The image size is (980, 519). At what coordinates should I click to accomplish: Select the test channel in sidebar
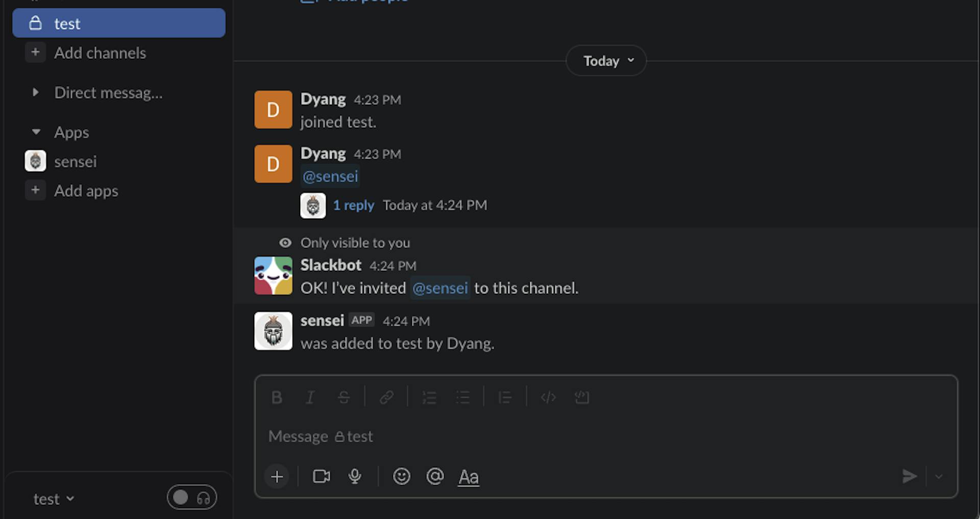point(118,23)
